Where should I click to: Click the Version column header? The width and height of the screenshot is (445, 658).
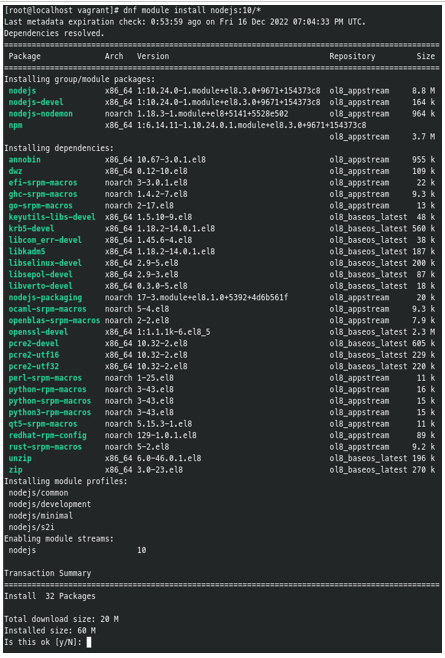pyautogui.click(x=153, y=56)
